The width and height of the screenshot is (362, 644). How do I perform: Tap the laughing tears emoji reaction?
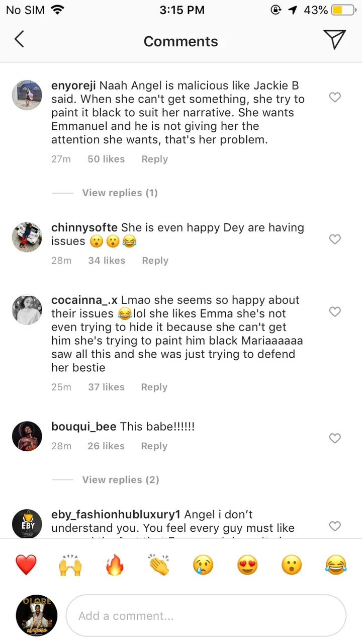336,565
